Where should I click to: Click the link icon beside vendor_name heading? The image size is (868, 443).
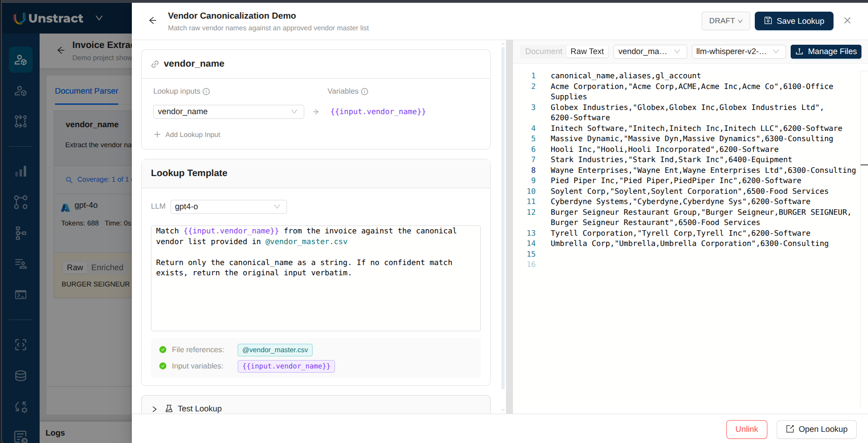coord(155,64)
